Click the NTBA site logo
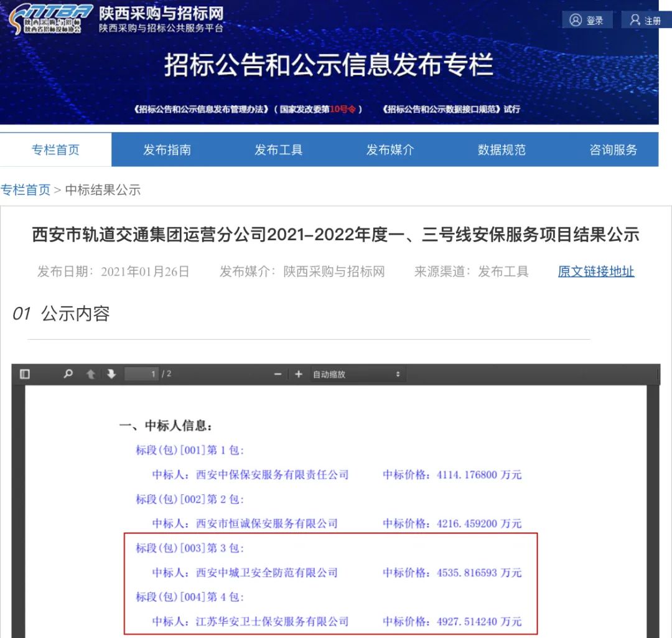Viewport: 672px width, 638px height. click(x=50, y=19)
